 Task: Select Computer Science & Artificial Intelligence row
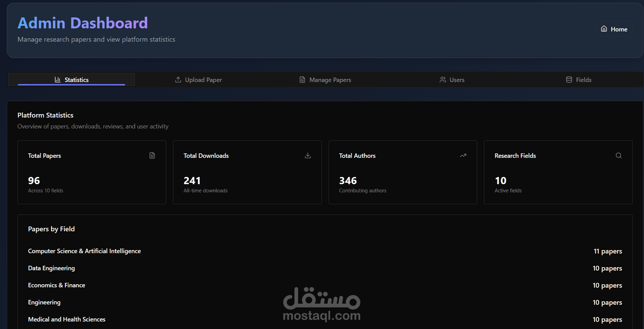pos(325,251)
